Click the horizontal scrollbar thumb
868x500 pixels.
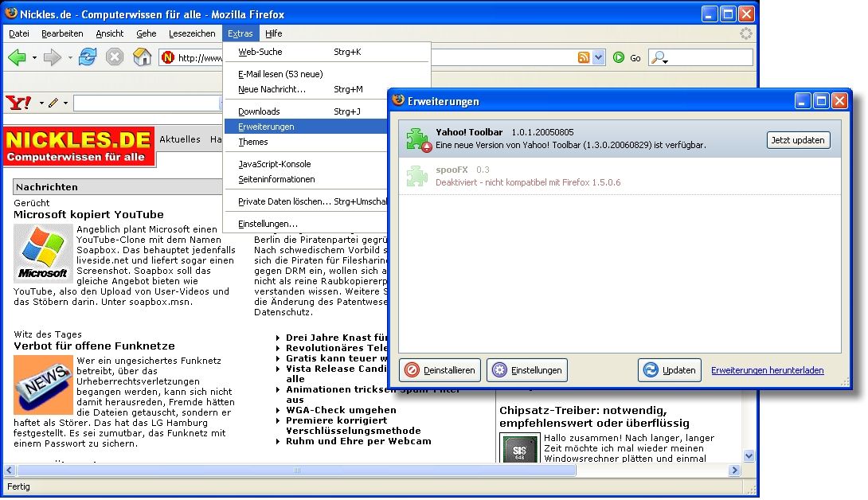point(297,470)
